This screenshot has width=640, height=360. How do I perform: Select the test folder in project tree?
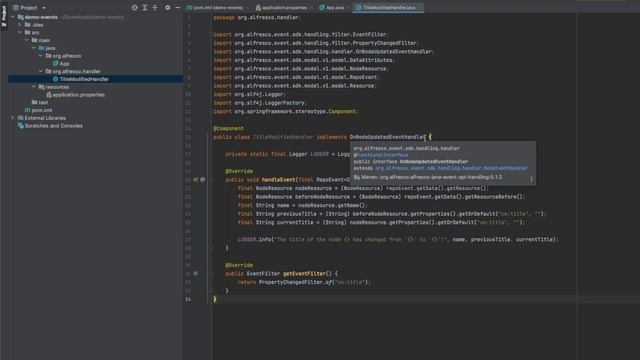[x=40, y=102]
